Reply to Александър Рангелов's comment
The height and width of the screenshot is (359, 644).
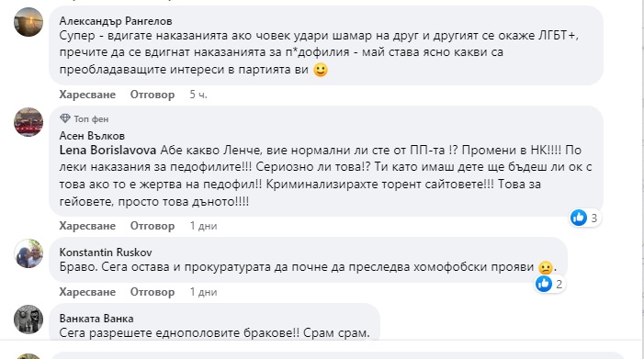pos(153,95)
